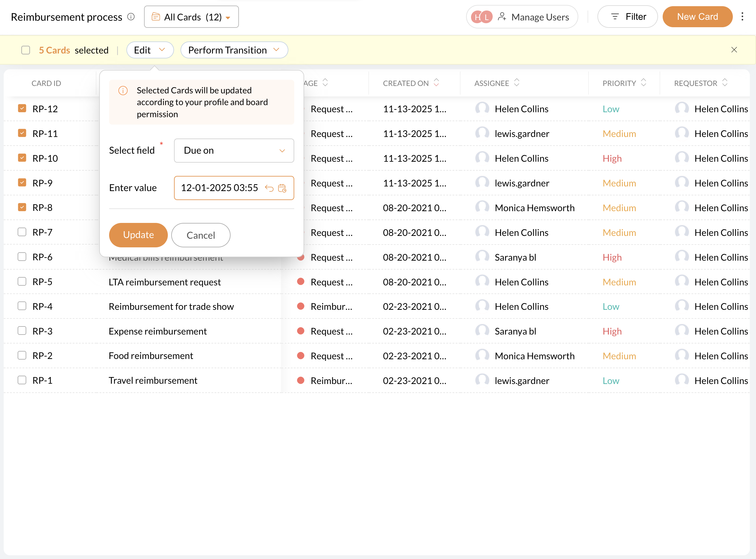Open the Edit menu dropdown
Screen dimensions: 756x559
[150, 50]
